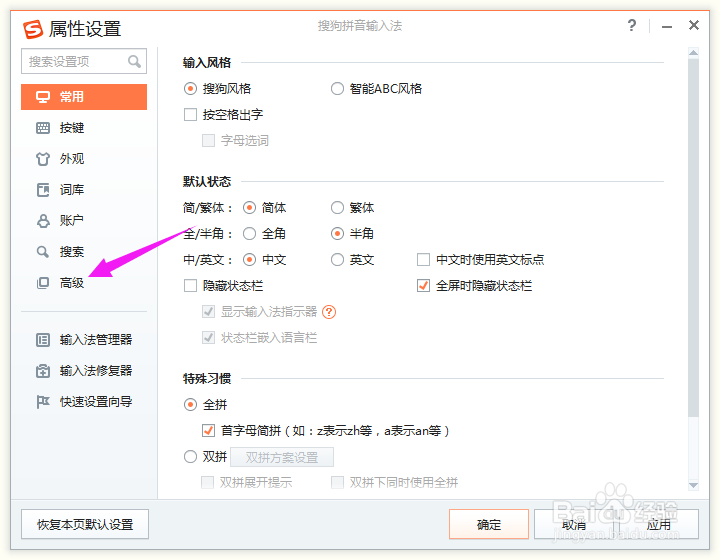This screenshot has height=560, width=720.
Task: Click the 应用 button
Action: pos(659,524)
